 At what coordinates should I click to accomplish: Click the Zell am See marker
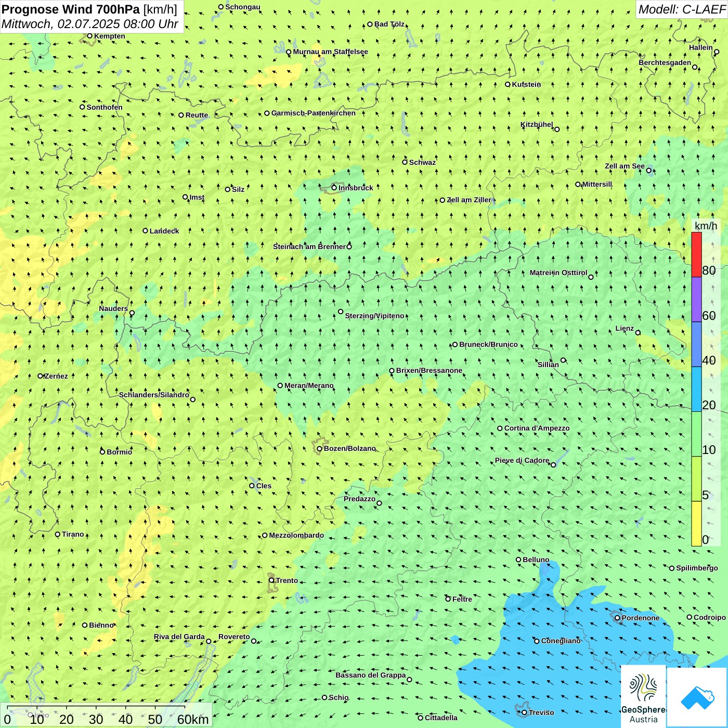coord(648,170)
